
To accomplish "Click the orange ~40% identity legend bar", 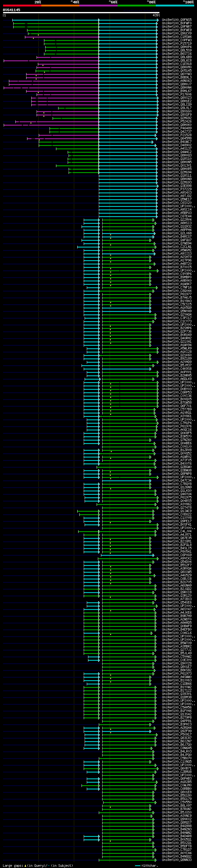I will click(x=60, y=6).
